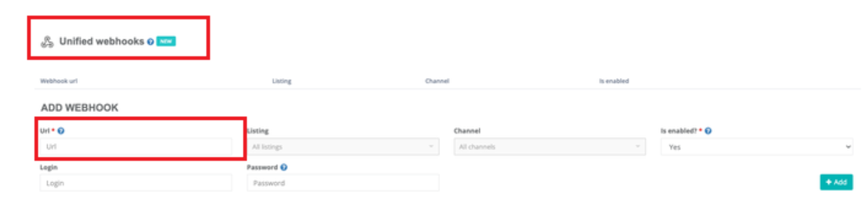Click the Password help question mark icon

point(284,168)
